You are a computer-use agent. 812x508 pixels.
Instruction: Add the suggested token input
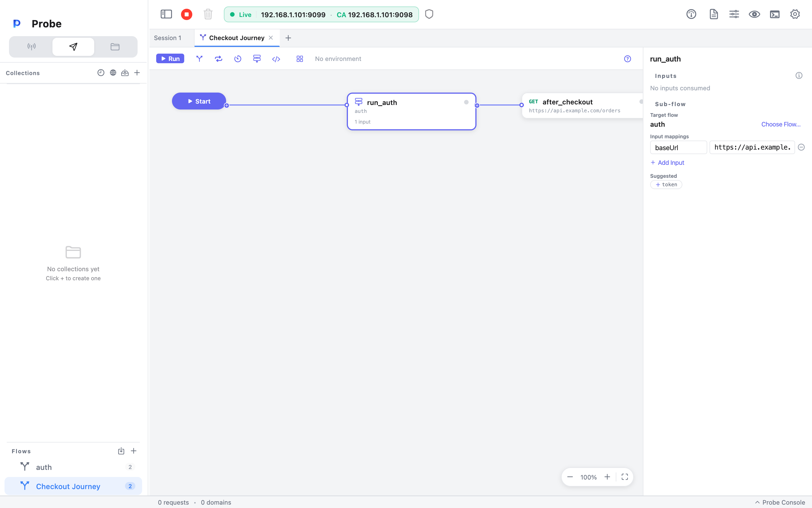[x=666, y=185]
